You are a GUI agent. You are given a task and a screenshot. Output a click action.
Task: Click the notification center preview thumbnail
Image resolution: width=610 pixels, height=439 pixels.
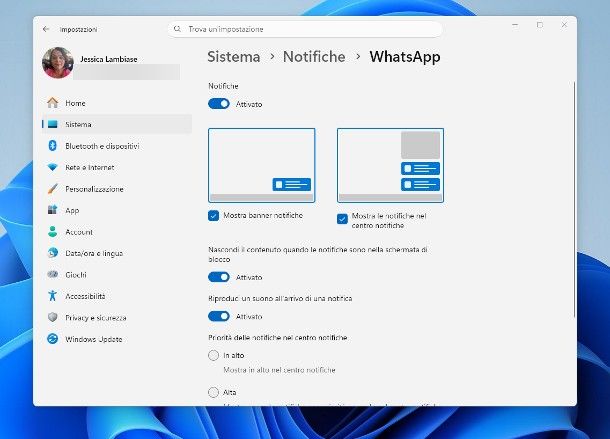[x=390, y=165]
